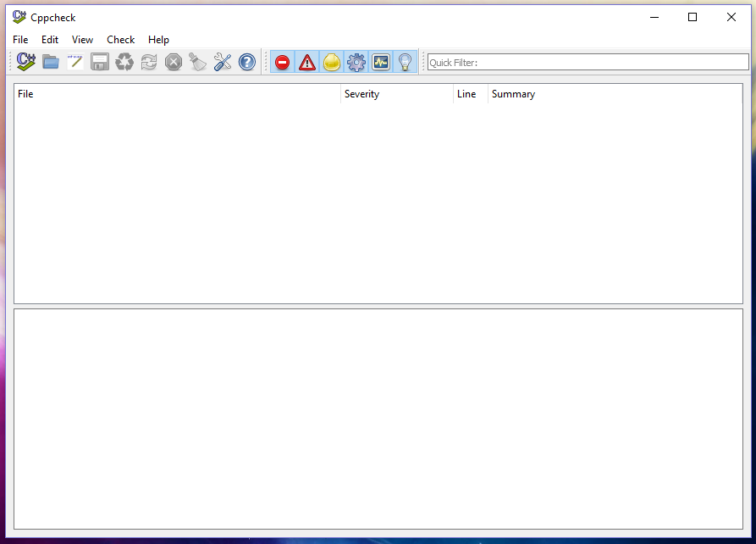756x544 pixels.
Task: Focus the Quick Filter input field
Action: [x=588, y=62]
